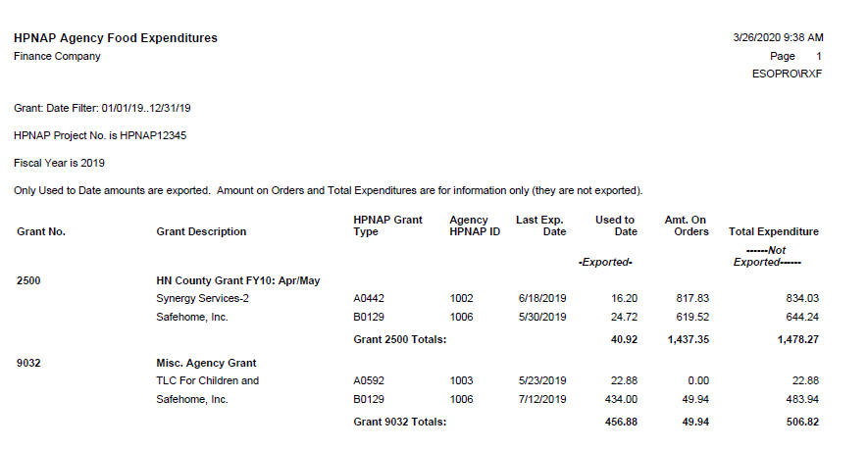This screenshot has width=868, height=450.
Task: Select grant number 9032
Action: pyautogui.click(x=29, y=363)
